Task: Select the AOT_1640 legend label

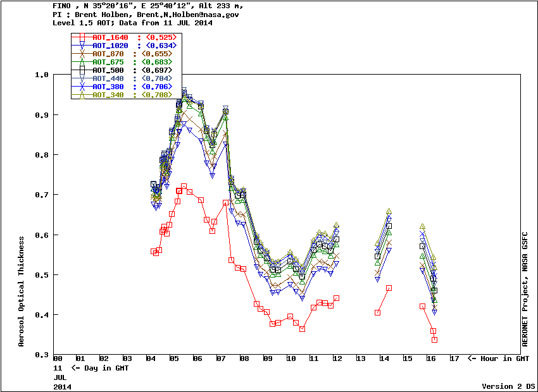Action: point(110,38)
